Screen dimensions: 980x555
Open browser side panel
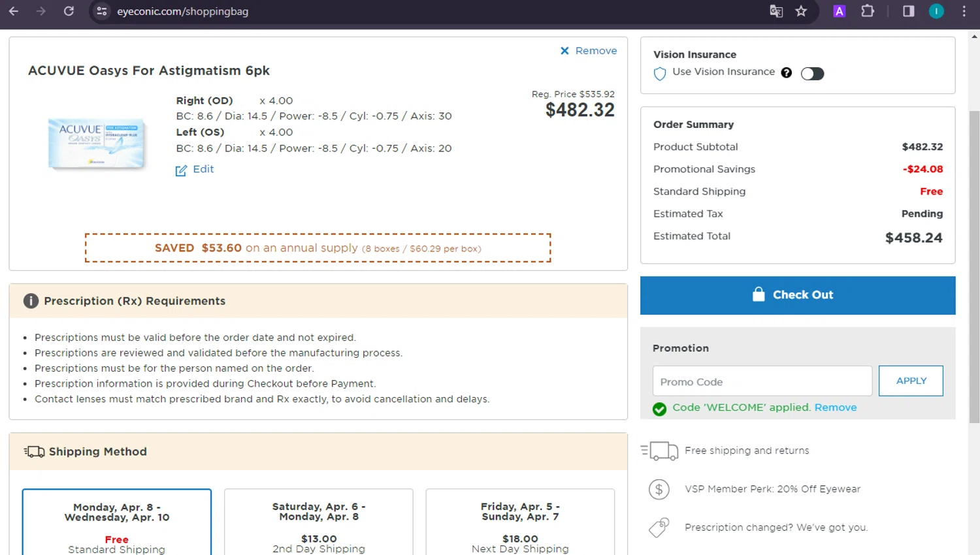[x=908, y=11]
